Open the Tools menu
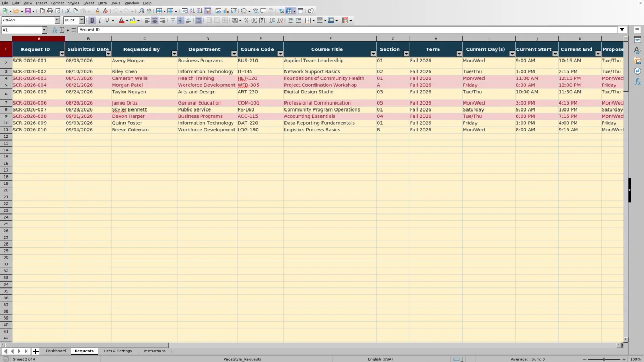644x362 pixels. coord(115,3)
